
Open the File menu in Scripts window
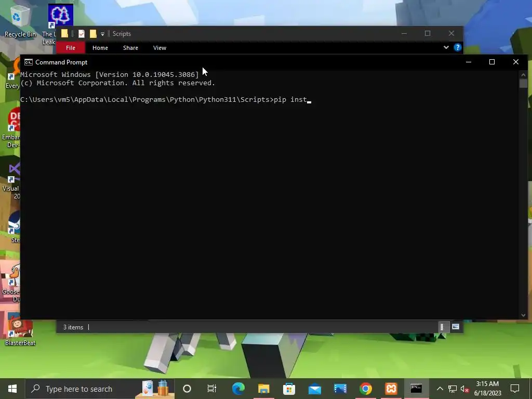tap(71, 48)
